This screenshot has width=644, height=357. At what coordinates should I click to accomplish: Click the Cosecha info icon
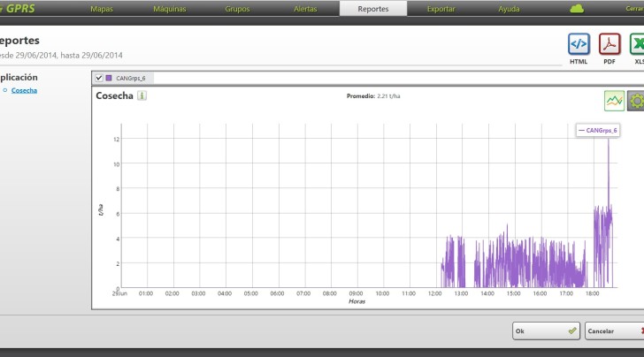click(142, 95)
